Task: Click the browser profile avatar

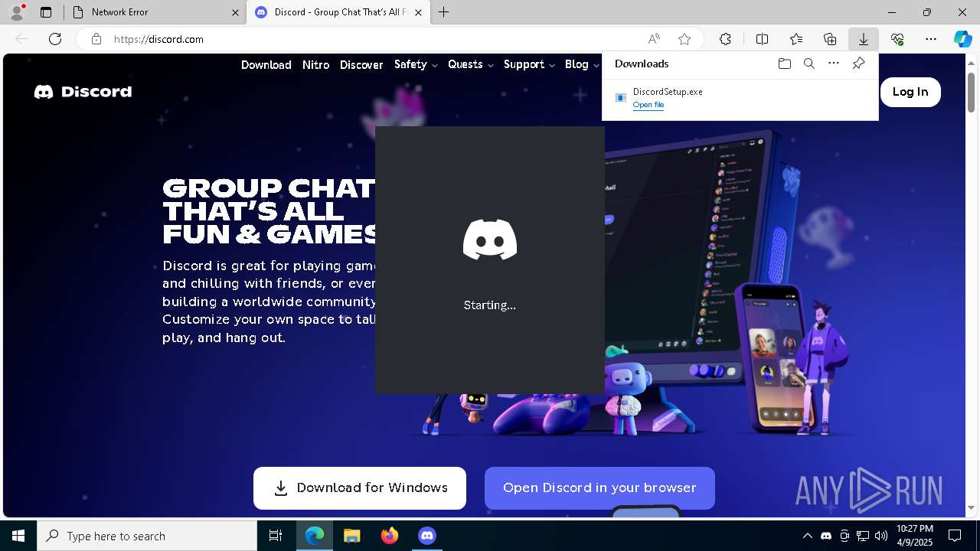Action: (x=17, y=11)
